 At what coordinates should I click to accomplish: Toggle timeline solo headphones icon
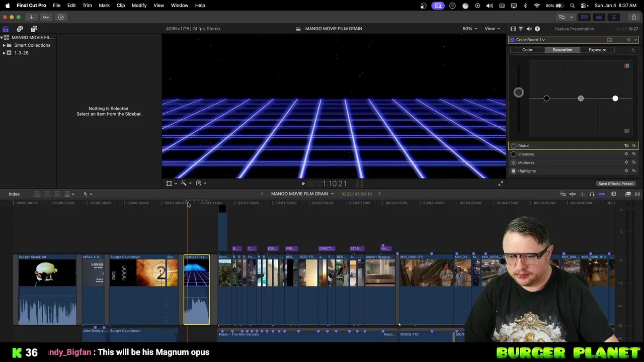592,194
